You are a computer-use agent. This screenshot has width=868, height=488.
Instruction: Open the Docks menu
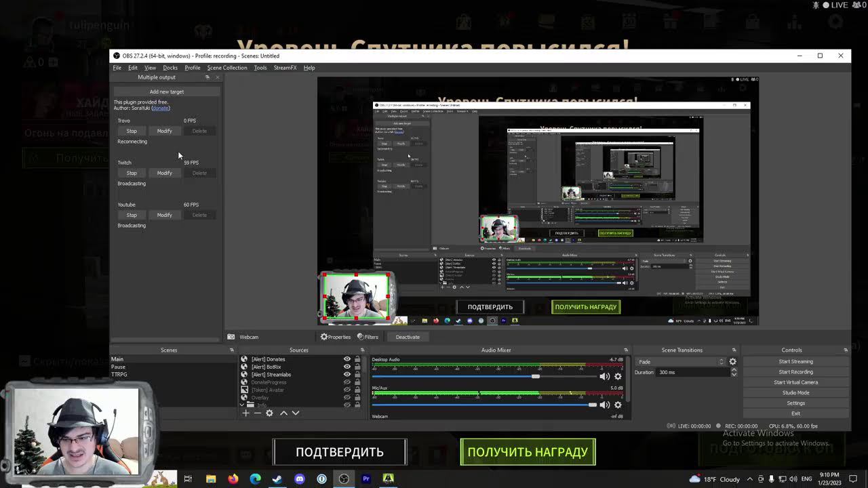(170, 68)
